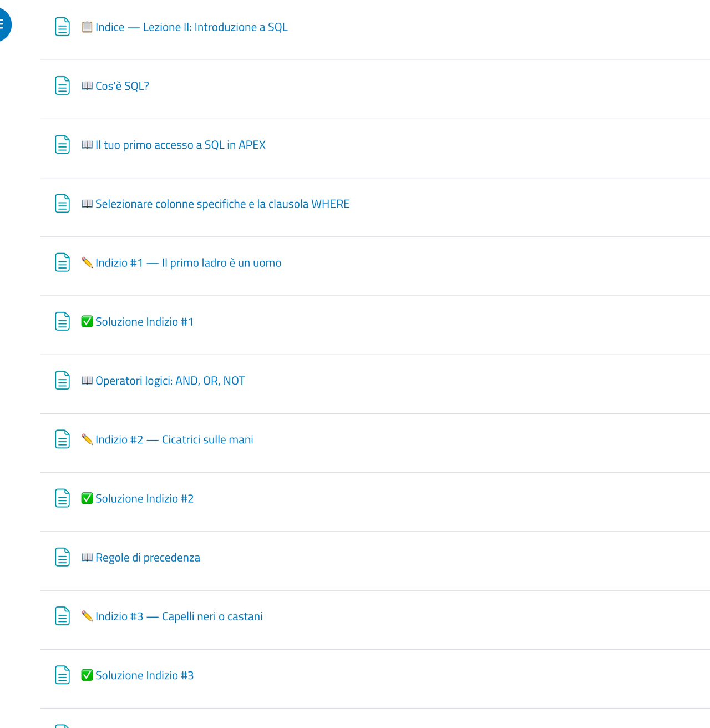
Task: Open the Regole di precedenza page
Action: pyautogui.click(x=141, y=558)
